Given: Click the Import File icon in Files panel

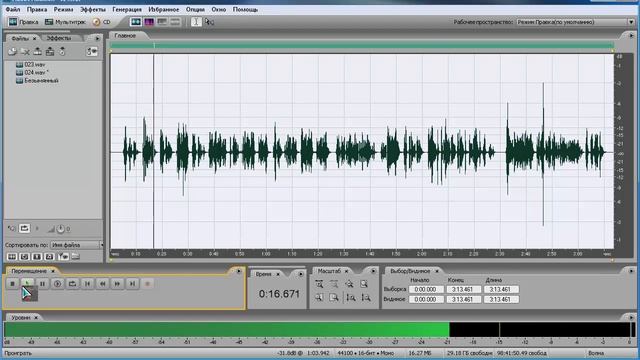Looking at the screenshot, I should (12, 51).
